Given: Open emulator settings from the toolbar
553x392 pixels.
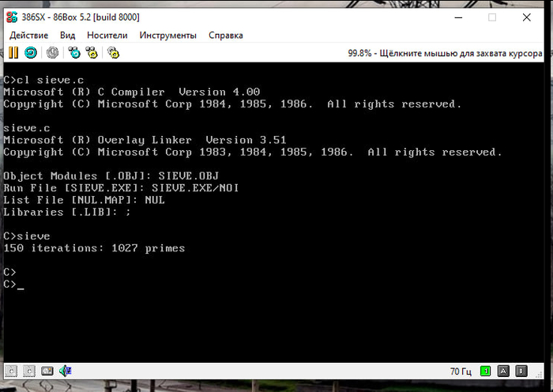Looking at the screenshot, I should (x=113, y=53).
